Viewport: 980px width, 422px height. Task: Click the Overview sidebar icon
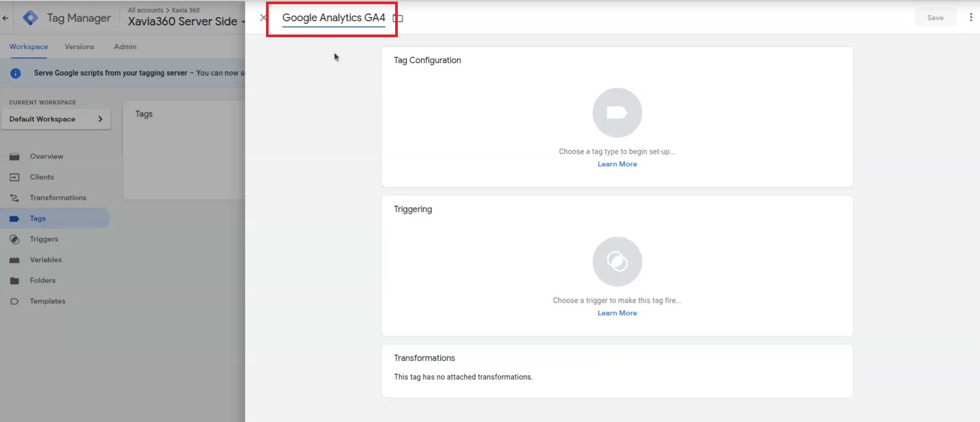[14, 157]
